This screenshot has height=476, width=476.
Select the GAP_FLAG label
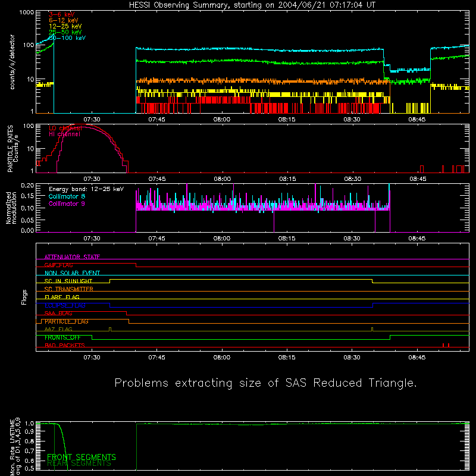[58, 265]
